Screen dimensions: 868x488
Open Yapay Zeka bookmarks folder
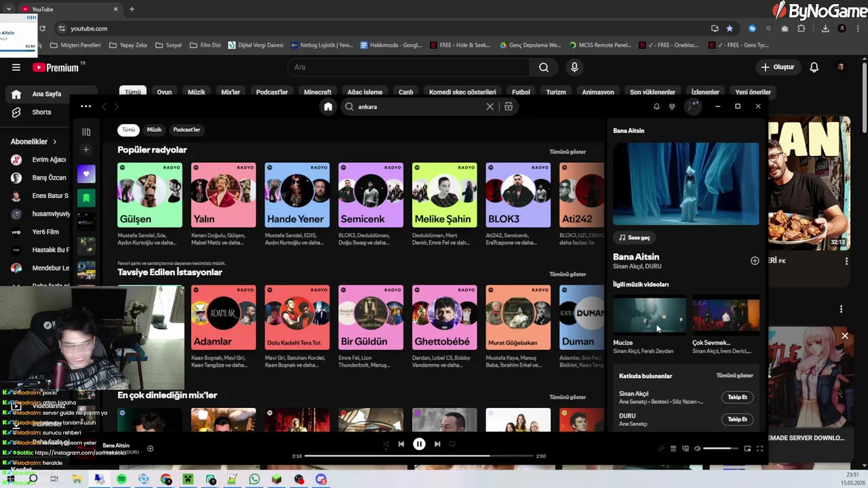[x=127, y=45]
